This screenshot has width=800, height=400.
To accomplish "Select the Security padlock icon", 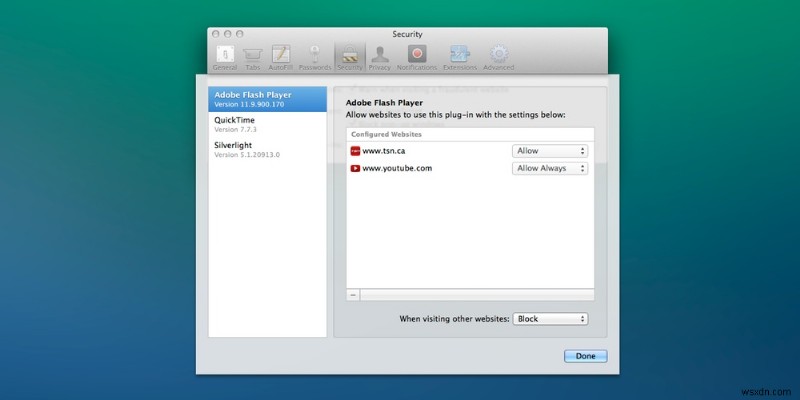I will 350,54.
